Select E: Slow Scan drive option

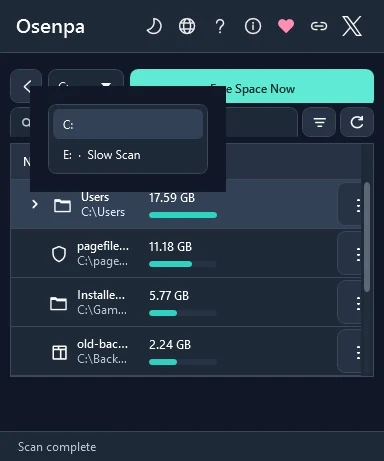coord(128,155)
